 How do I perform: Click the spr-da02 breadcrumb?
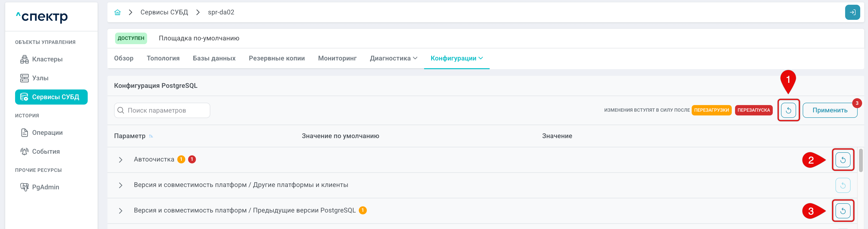coord(221,13)
